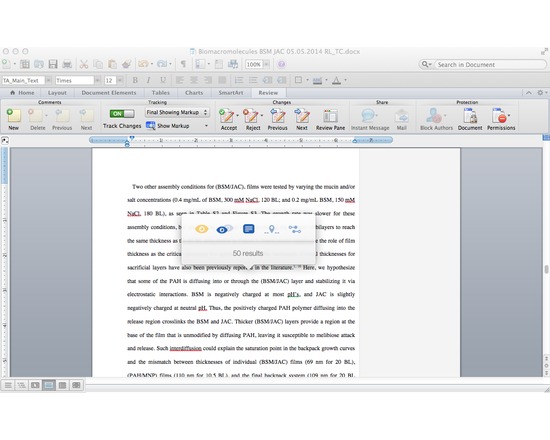550x440 pixels.
Task: Click the Borders button in toolbar
Action: click(x=298, y=80)
